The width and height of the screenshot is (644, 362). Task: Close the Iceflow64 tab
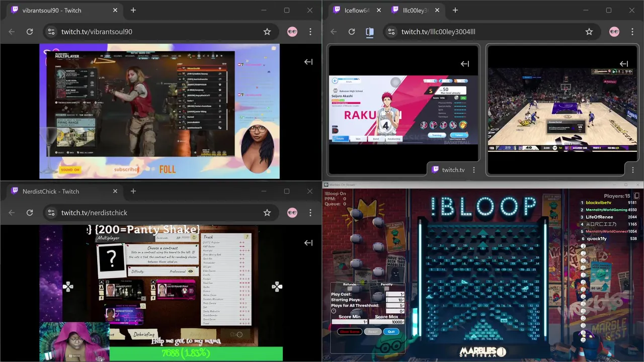click(x=379, y=10)
